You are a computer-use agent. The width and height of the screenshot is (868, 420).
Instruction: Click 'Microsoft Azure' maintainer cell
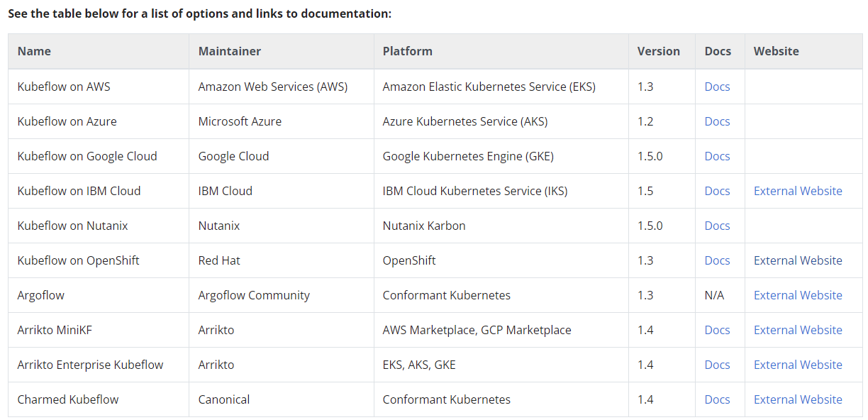pyautogui.click(x=282, y=121)
